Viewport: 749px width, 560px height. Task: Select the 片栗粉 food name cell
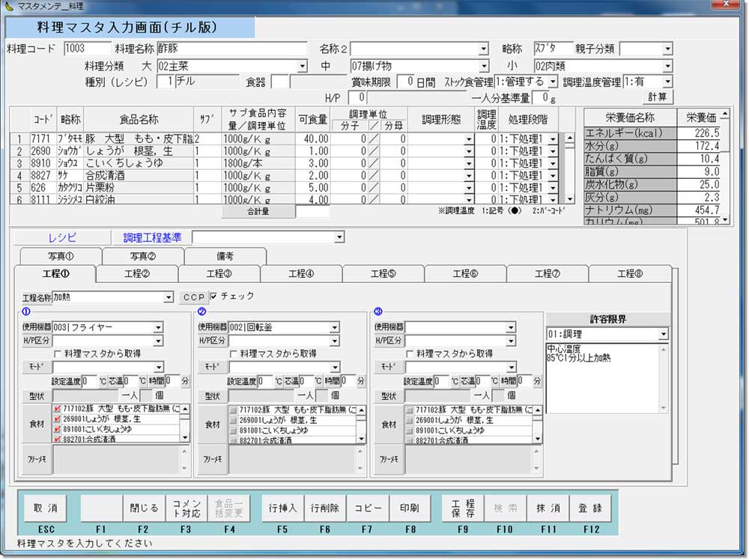click(x=139, y=188)
